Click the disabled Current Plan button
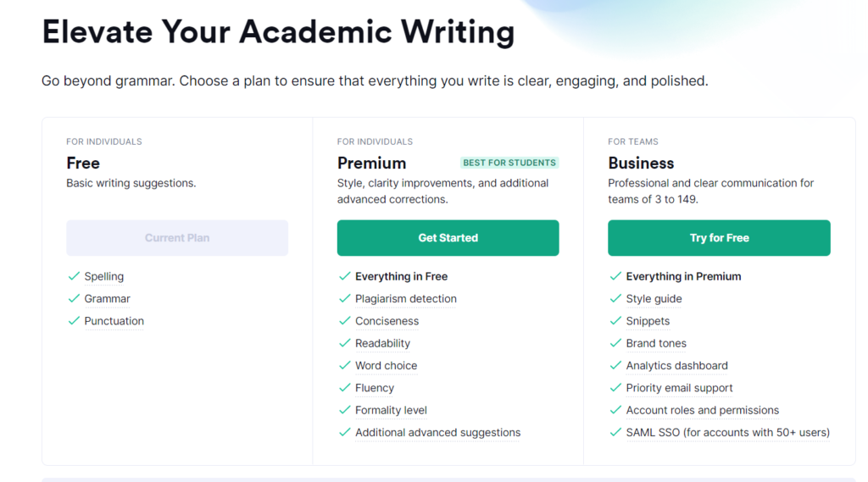This screenshot has height=482, width=868. point(177,238)
